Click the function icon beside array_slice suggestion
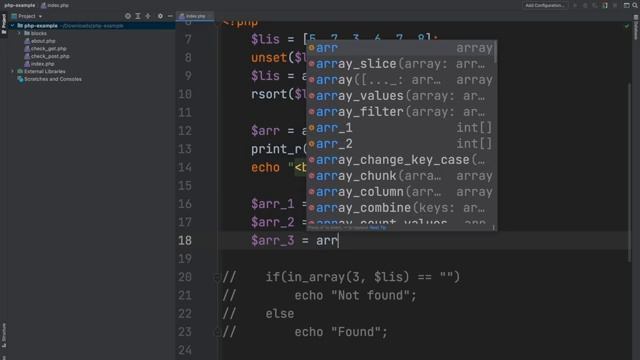640x360 pixels. coord(311,64)
